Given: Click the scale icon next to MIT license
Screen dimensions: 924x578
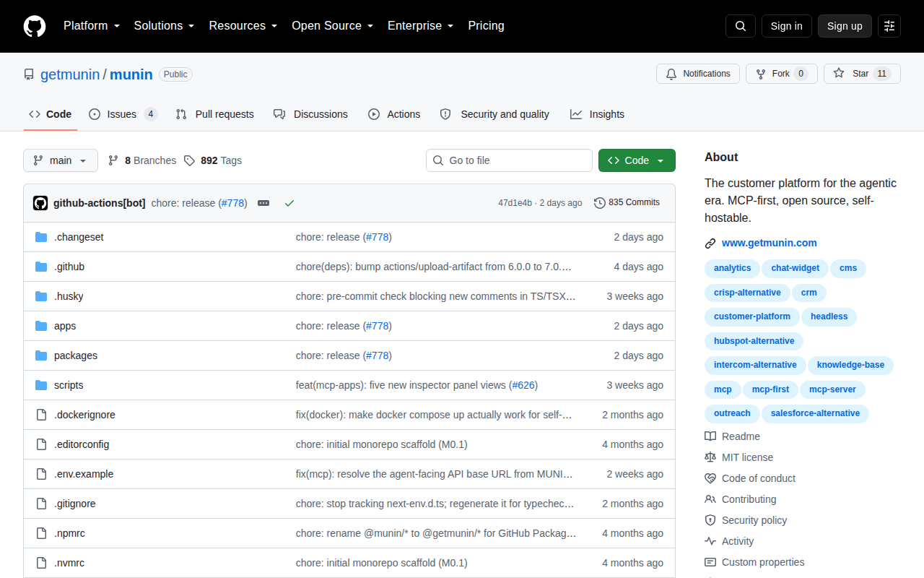Looking at the screenshot, I should click(710, 457).
